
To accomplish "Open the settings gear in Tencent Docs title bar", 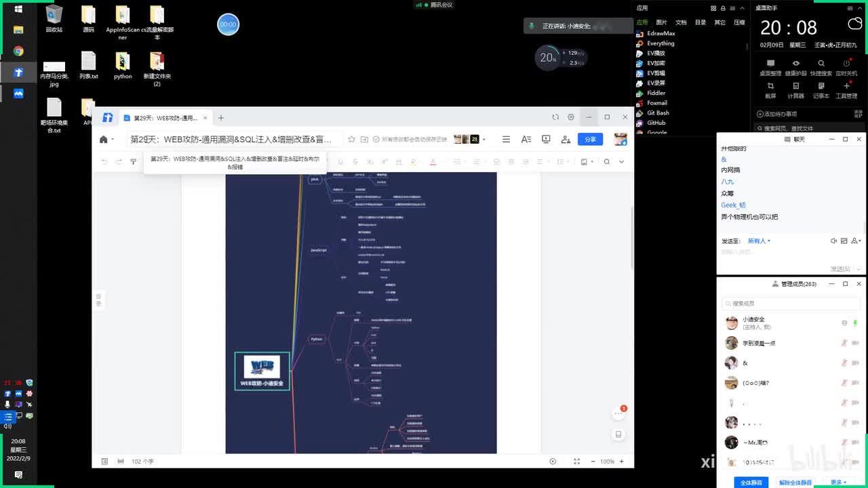I will [x=571, y=117].
